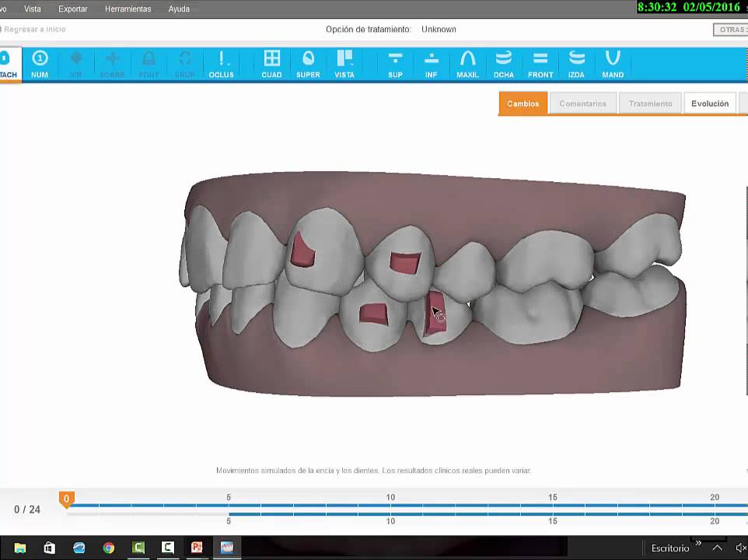The width and height of the screenshot is (748, 560).
Task: Click the Regresar a inicio link
Action: pyautogui.click(x=34, y=29)
